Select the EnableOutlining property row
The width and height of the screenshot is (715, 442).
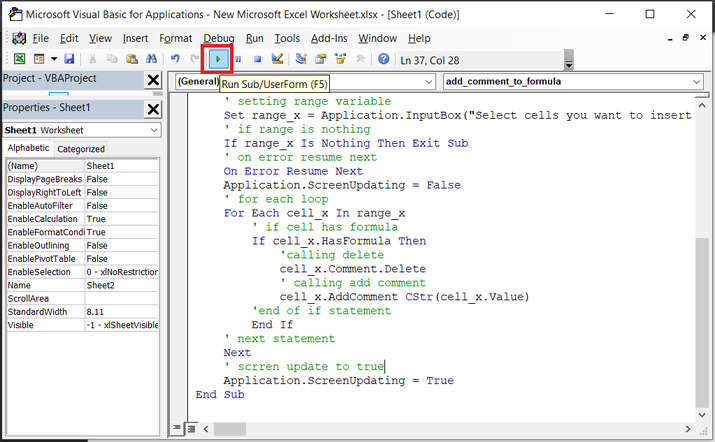(x=83, y=245)
